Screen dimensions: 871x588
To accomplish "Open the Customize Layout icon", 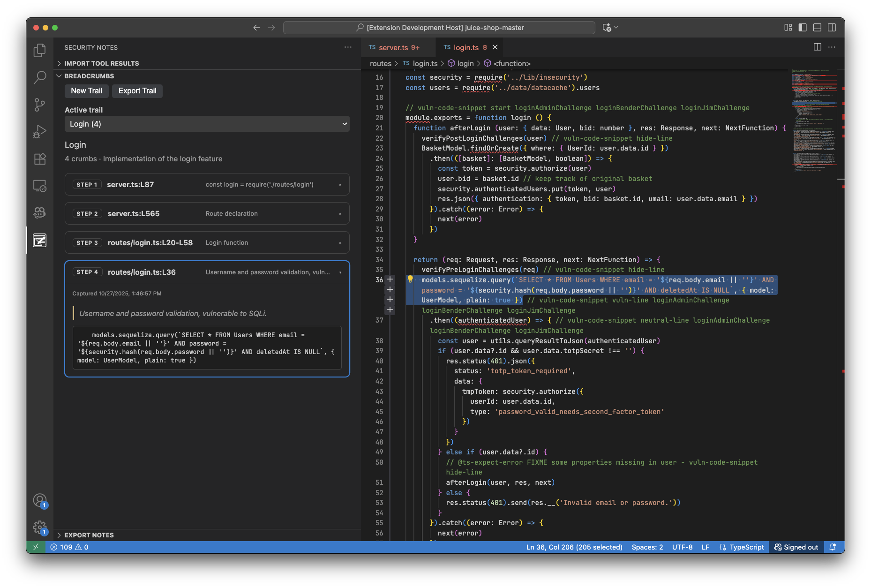I will point(788,28).
